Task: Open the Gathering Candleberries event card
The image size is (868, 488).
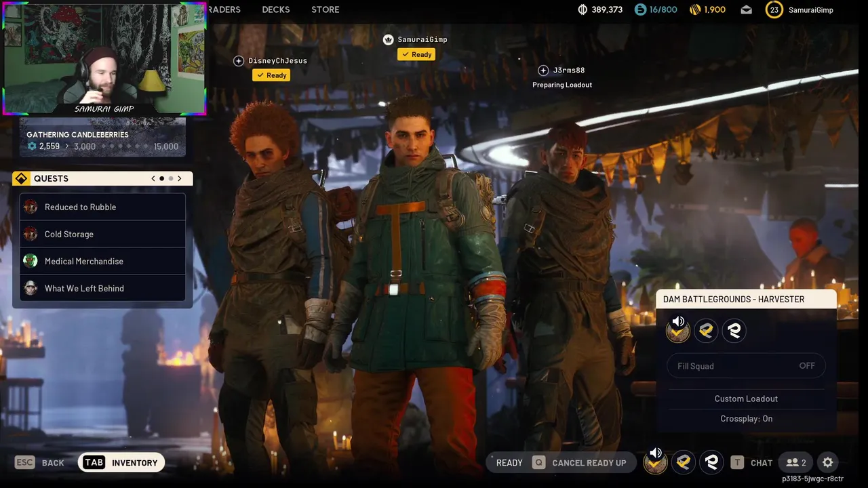Action: click(102, 136)
